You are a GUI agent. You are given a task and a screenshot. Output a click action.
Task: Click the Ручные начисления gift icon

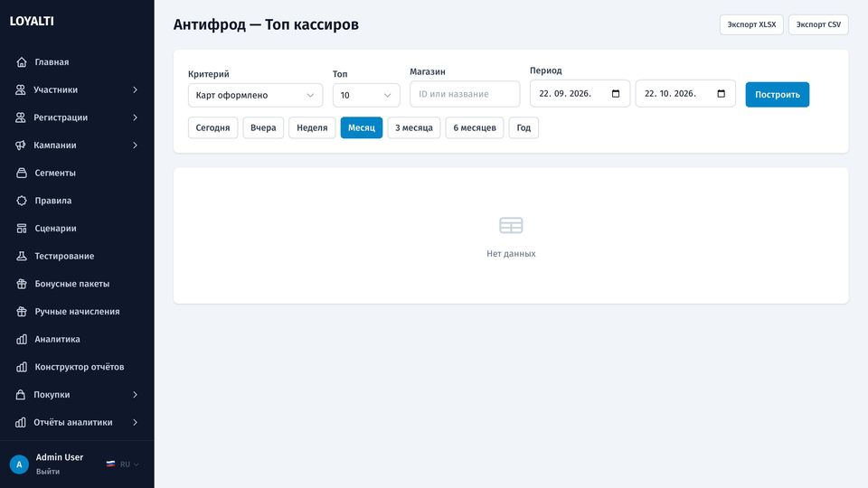[22, 312]
